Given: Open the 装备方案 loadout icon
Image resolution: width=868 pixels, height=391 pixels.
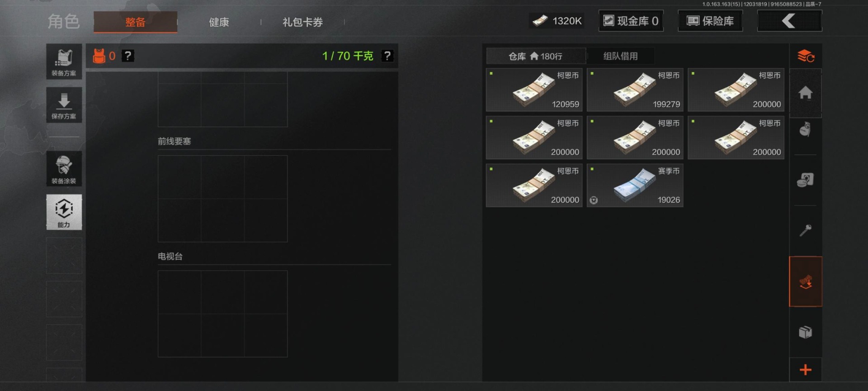Looking at the screenshot, I should [64, 62].
